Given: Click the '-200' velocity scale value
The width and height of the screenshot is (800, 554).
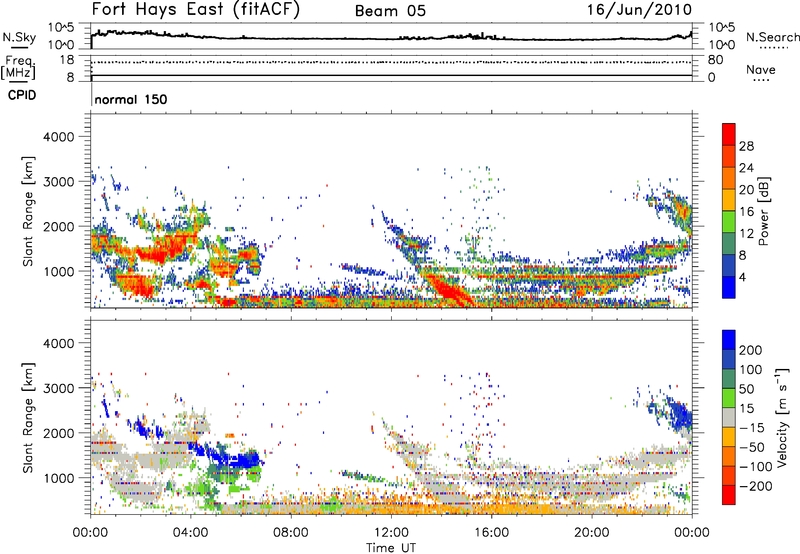Looking at the screenshot, I should coord(754,486).
